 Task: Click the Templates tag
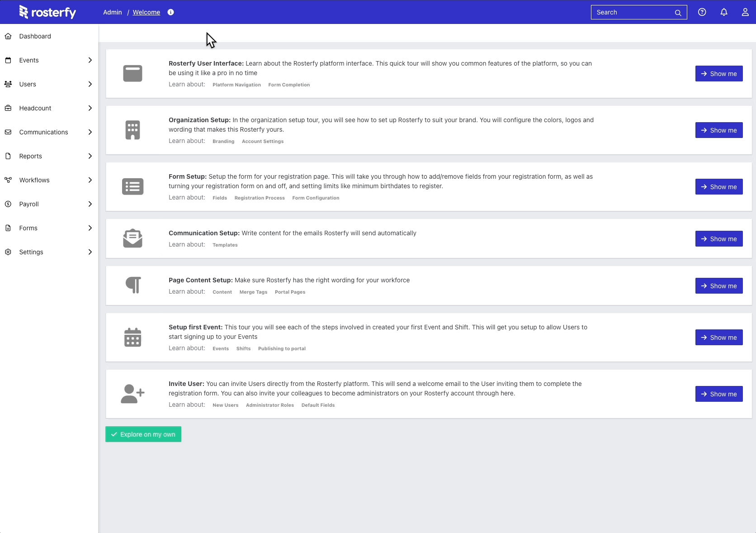(225, 245)
